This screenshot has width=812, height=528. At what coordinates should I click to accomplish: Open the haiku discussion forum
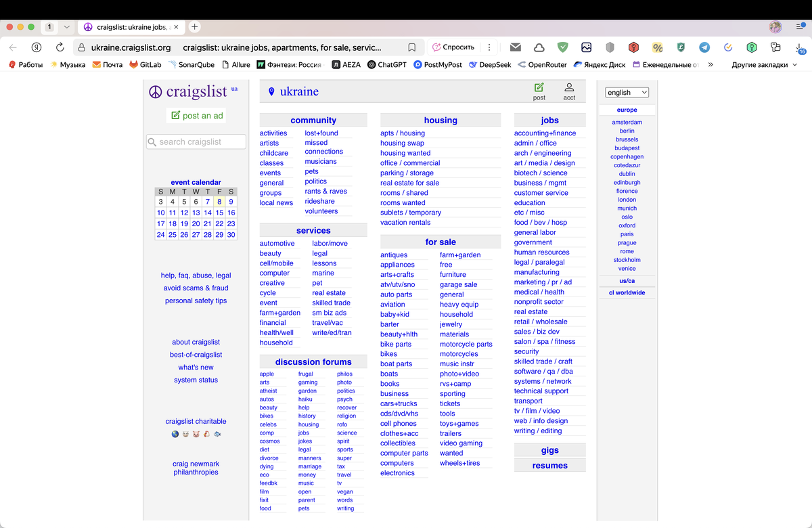coord(305,399)
